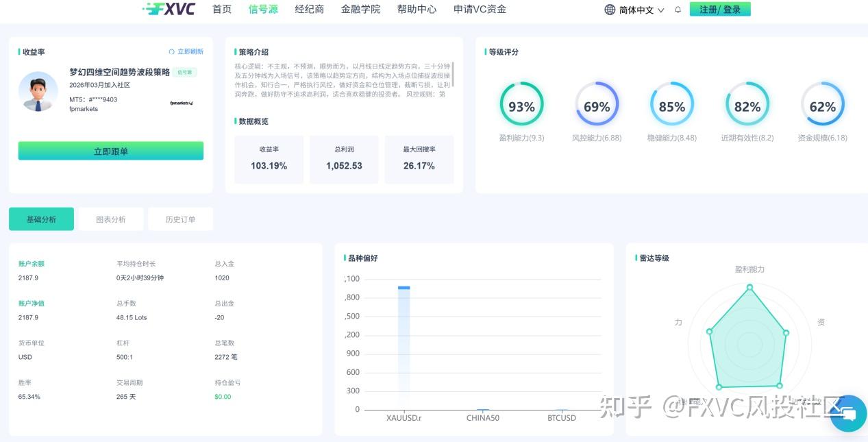Click the 93% 盈利能力 progress ring
The width and height of the screenshot is (868, 442).
pos(521,106)
